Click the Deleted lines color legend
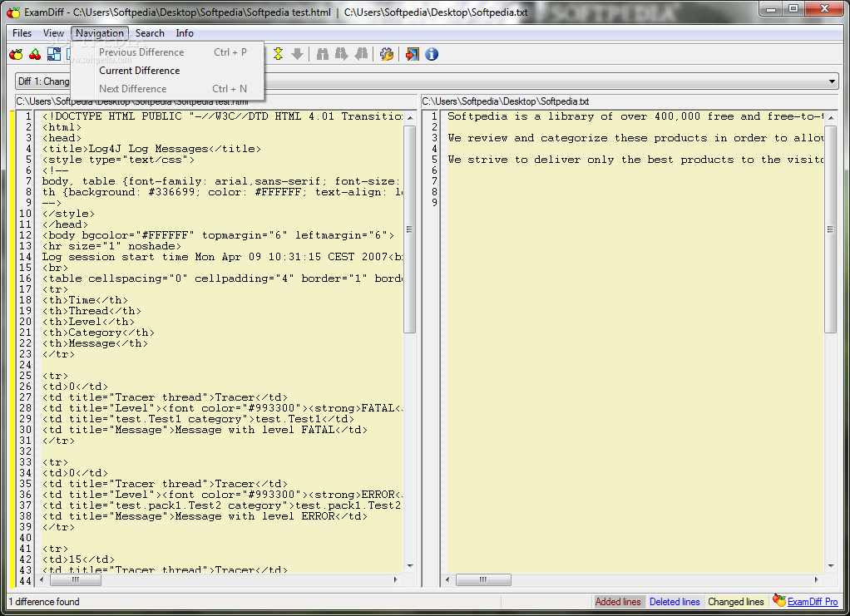Screen dimensions: 850x616 tap(675, 601)
